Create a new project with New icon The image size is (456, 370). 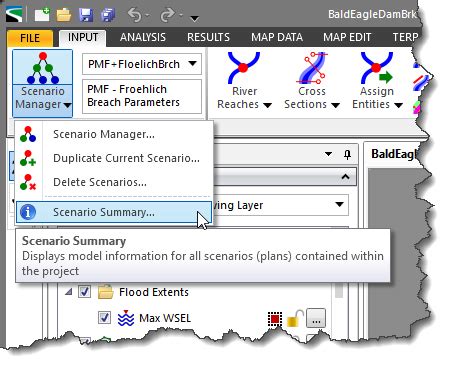click(42, 15)
